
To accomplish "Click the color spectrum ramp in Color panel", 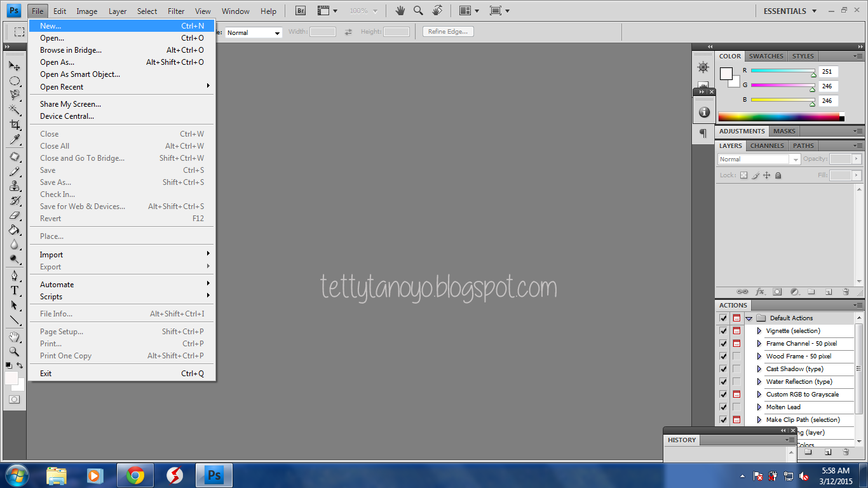I will [x=778, y=117].
